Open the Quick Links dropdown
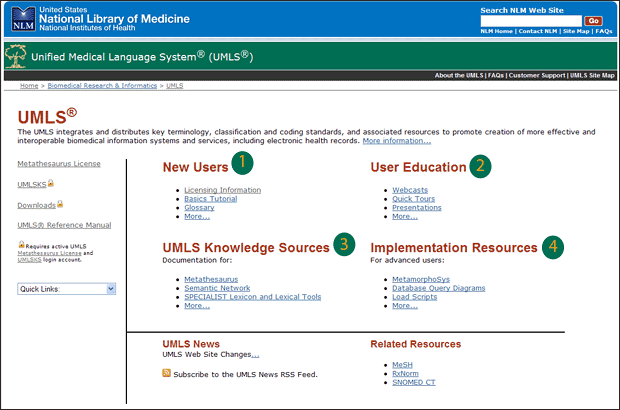 (x=66, y=289)
